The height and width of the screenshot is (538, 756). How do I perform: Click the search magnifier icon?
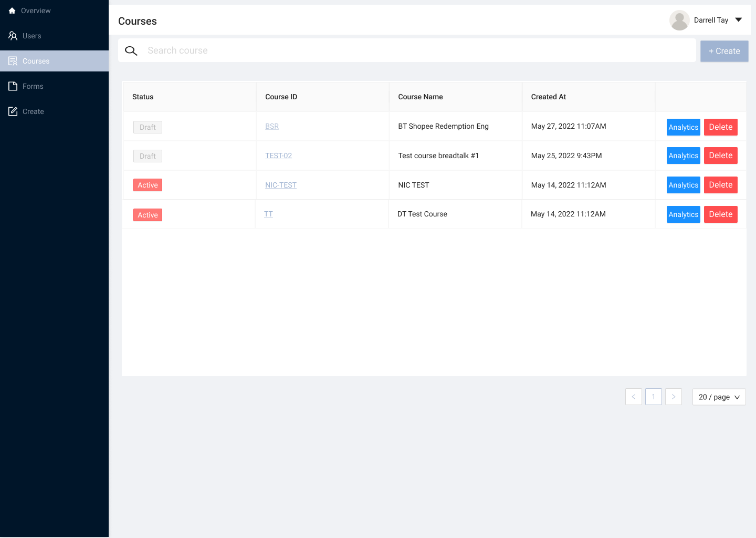131,50
